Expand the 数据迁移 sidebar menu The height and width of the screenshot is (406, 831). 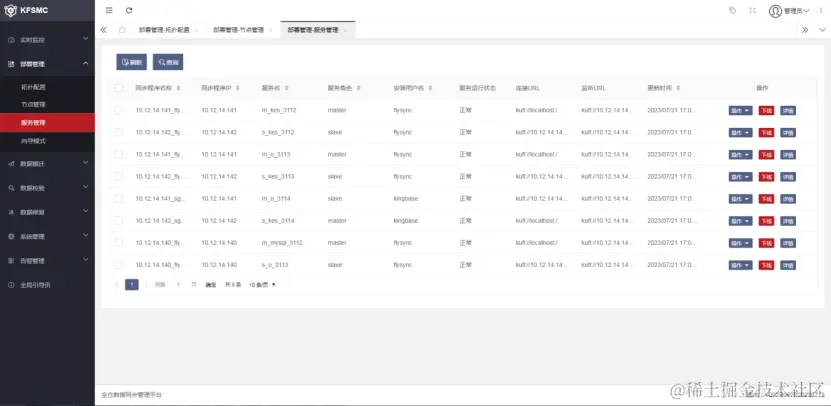[x=48, y=164]
